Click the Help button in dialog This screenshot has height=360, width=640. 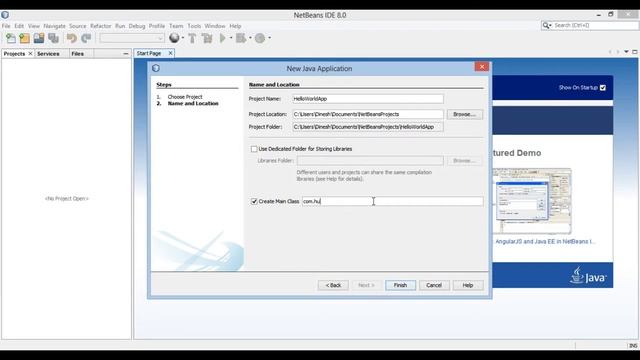(x=468, y=285)
